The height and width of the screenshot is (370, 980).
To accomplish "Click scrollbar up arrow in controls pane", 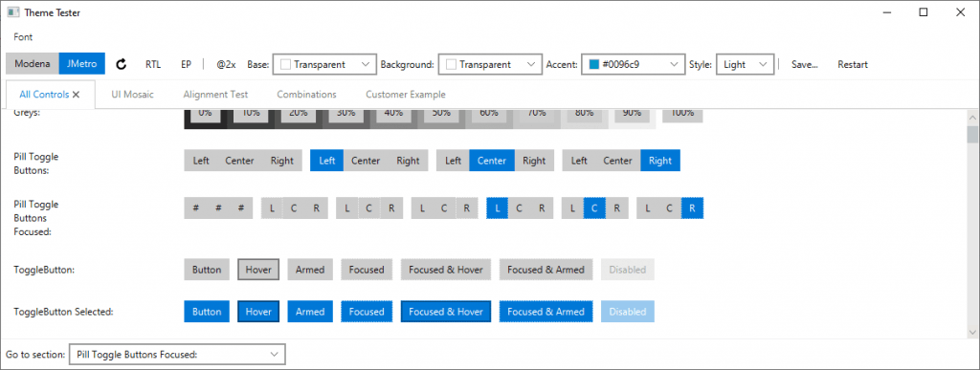I will pyautogui.click(x=972, y=118).
